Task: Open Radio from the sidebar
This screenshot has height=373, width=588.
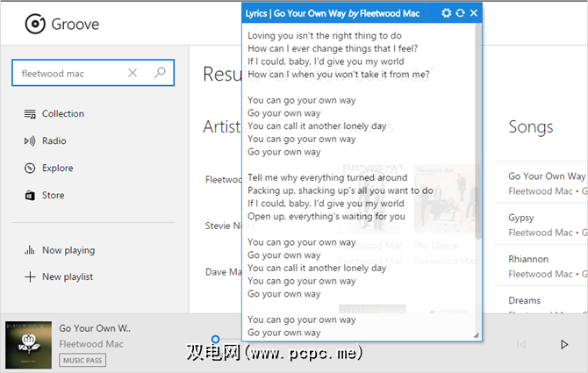Action: click(54, 141)
